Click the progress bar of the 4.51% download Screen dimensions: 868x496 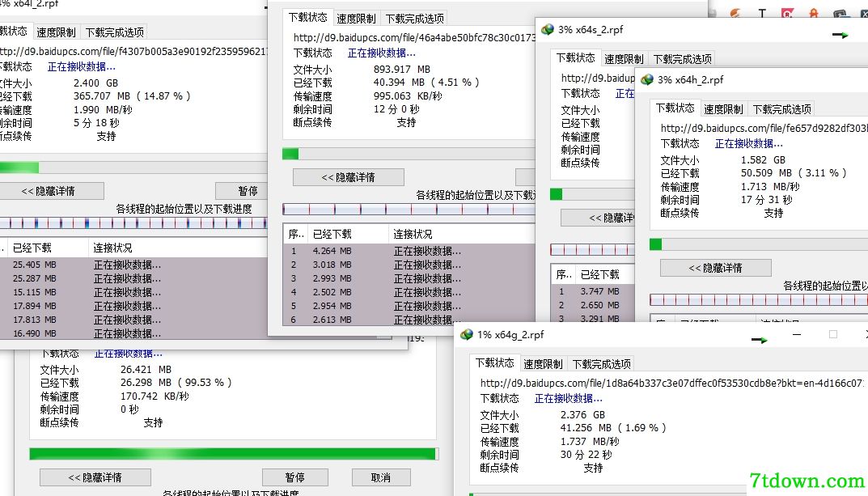[x=409, y=154]
